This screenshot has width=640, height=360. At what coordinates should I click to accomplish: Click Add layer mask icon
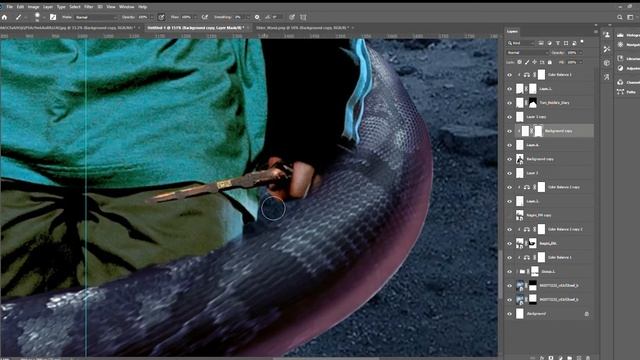[x=551, y=358]
